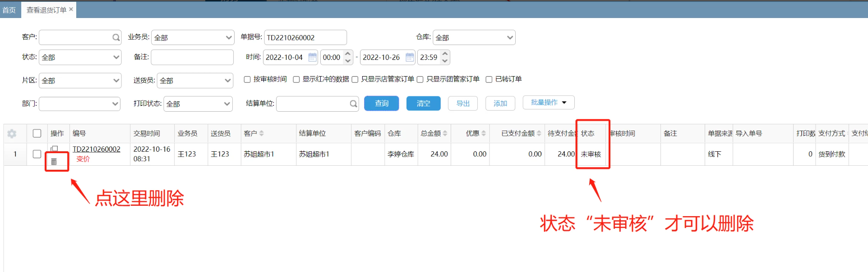Select the 查看退货订单 tab
The image size is (868, 272).
pyautogui.click(x=46, y=10)
